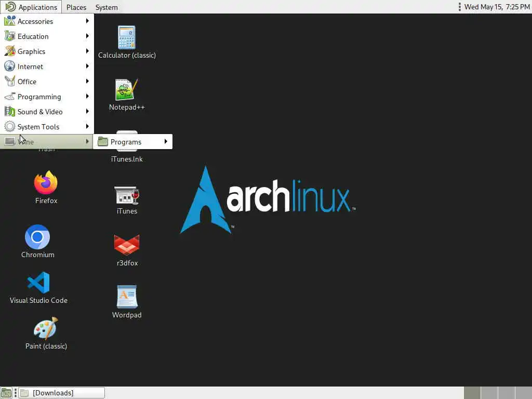Click the date and time clock
The height and width of the screenshot is (399, 532).
[x=497, y=7]
